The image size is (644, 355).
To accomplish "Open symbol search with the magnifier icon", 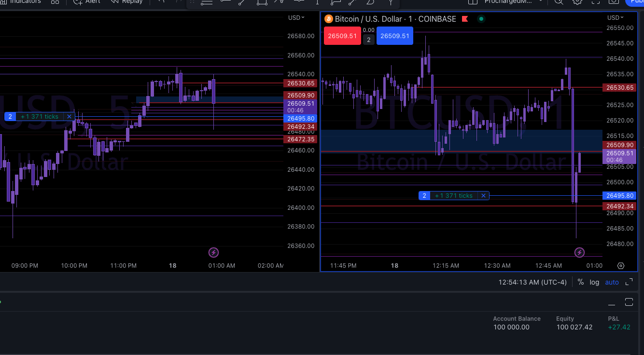I will pyautogui.click(x=558, y=2).
